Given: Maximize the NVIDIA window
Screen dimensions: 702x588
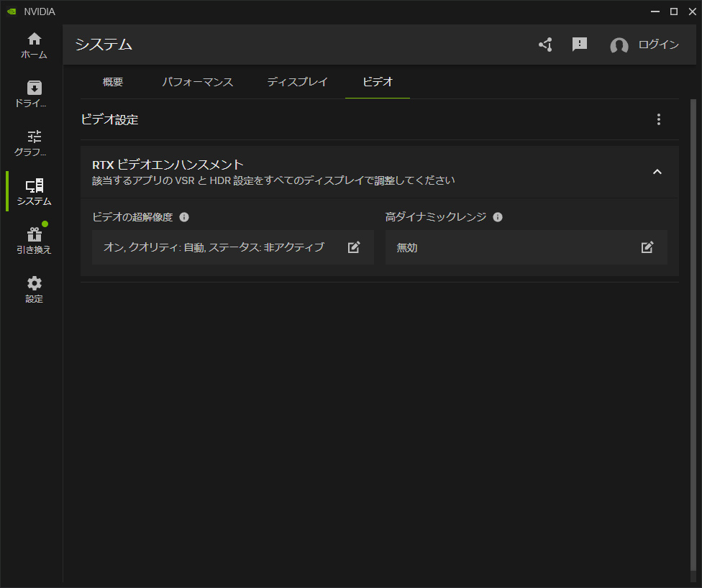Looking at the screenshot, I should pos(674,12).
